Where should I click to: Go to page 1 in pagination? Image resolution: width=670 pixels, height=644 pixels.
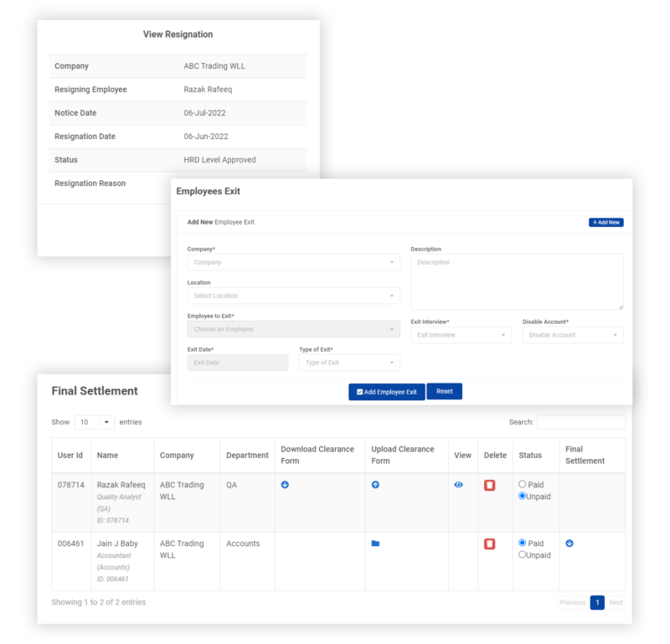(x=597, y=602)
